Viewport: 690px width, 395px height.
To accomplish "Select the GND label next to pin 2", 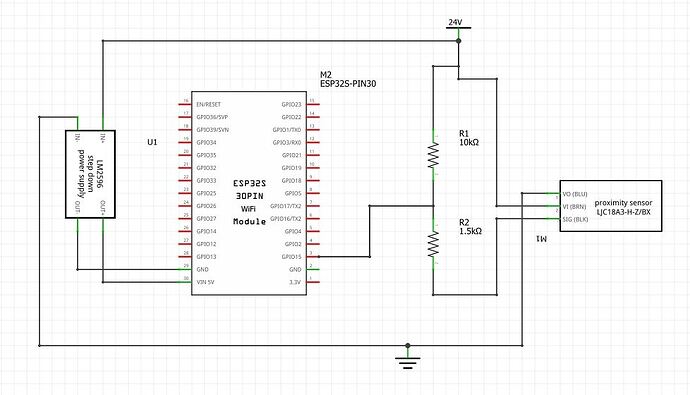I will coord(295,269).
